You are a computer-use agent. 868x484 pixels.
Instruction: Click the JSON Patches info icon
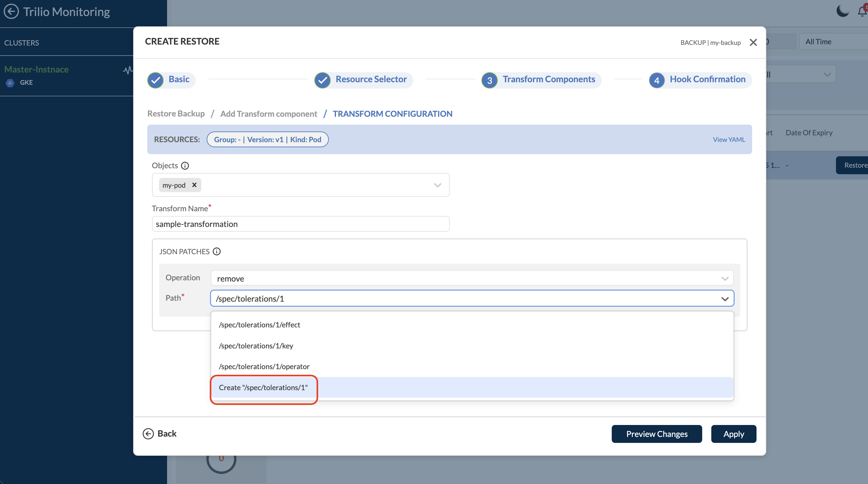(x=217, y=252)
